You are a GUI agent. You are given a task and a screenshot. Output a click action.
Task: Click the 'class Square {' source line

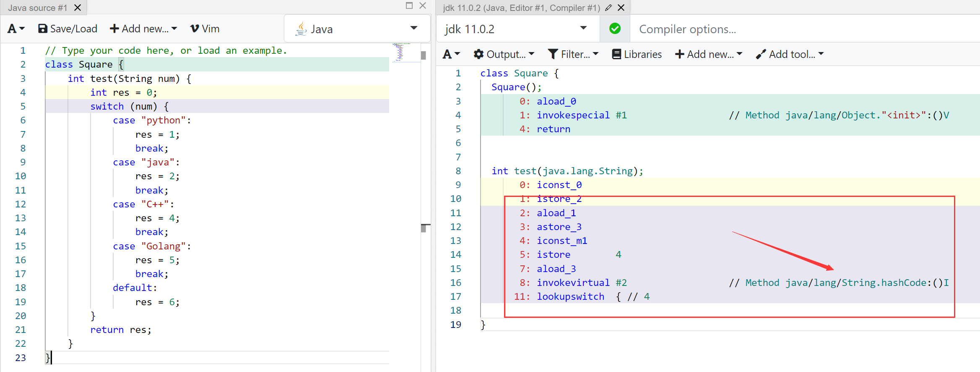[x=85, y=64]
